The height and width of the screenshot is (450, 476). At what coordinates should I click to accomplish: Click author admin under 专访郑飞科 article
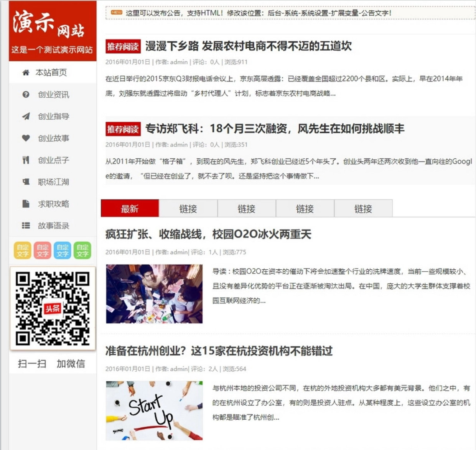point(179,145)
